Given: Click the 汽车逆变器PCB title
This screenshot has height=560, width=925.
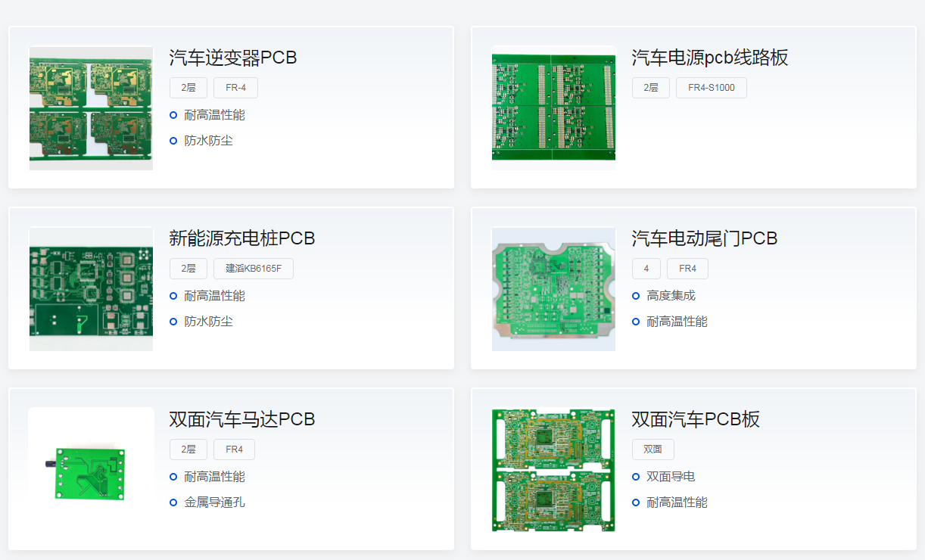Looking at the screenshot, I should 233,58.
